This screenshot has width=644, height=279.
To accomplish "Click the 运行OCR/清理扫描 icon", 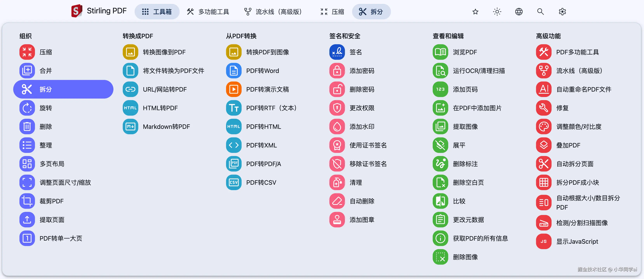I will pos(440,71).
